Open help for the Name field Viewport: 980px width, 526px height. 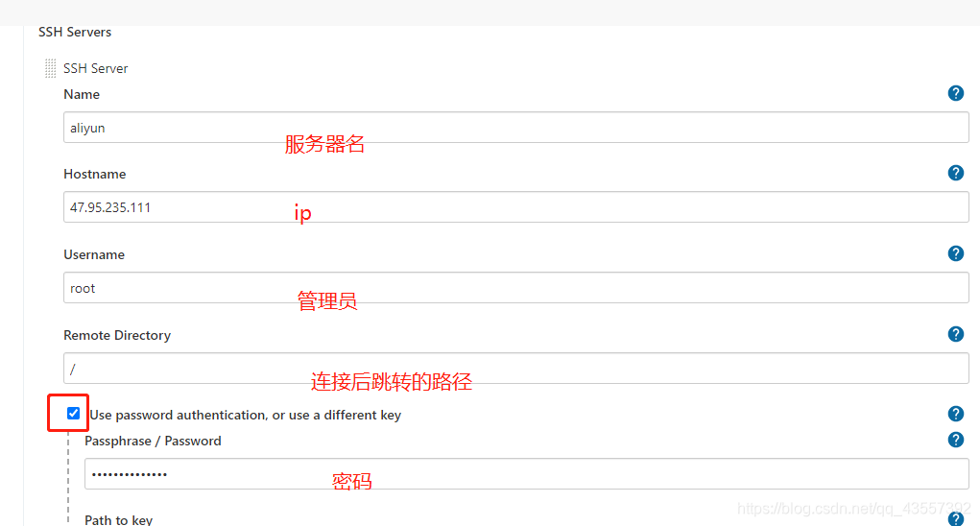tap(956, 93)
